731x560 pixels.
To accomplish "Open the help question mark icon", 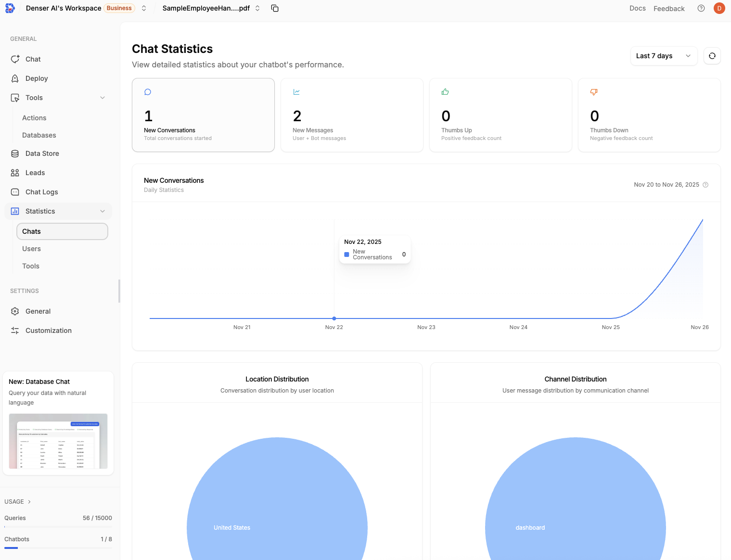I will (x=701, y=8).
